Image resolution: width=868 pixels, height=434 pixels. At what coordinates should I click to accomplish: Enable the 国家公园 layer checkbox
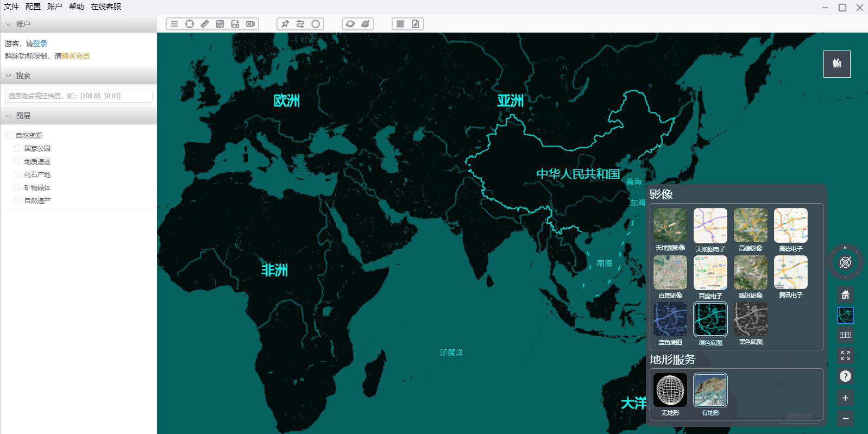click(x=17, y=149)
